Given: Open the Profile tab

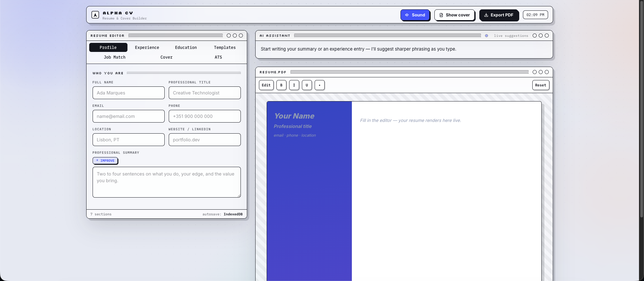Looking at the screenshot, I should [x=108, y=48].
